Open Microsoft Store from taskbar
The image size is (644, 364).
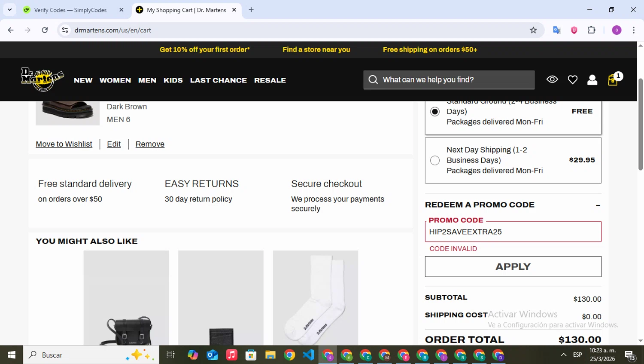251,355
